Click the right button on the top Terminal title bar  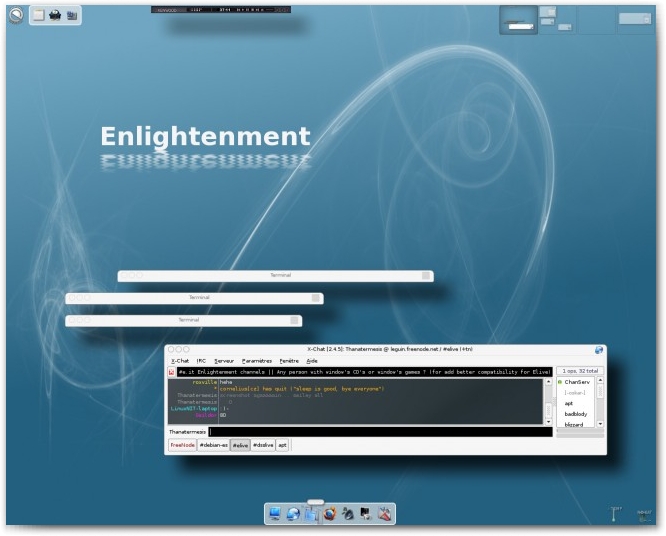pyautogui.click(x=426, y=276)
